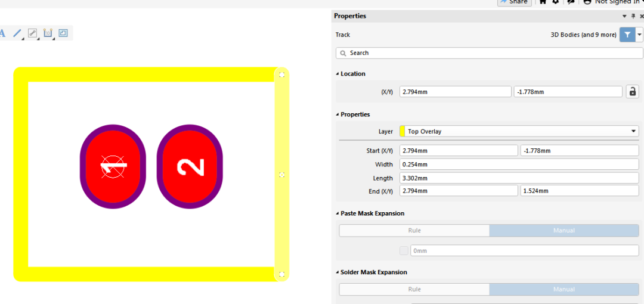Toggle the paste mask expansion checkbox
644x304 pixels.
click(x=404, y=250)
